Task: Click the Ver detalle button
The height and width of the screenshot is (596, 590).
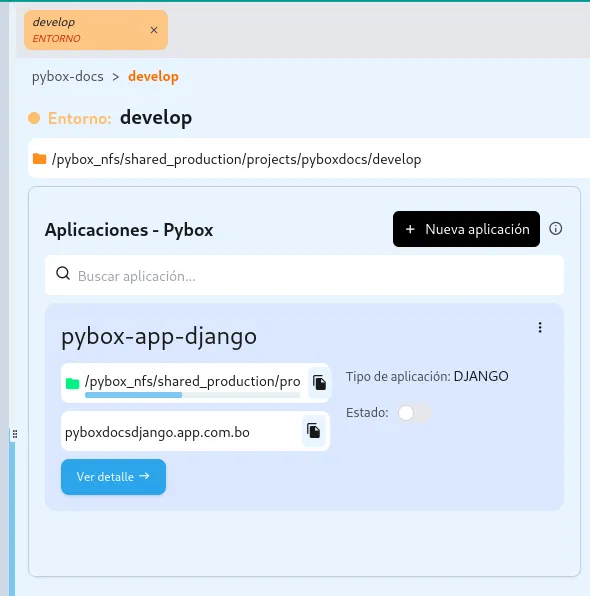Action: (x=113, y=477)
